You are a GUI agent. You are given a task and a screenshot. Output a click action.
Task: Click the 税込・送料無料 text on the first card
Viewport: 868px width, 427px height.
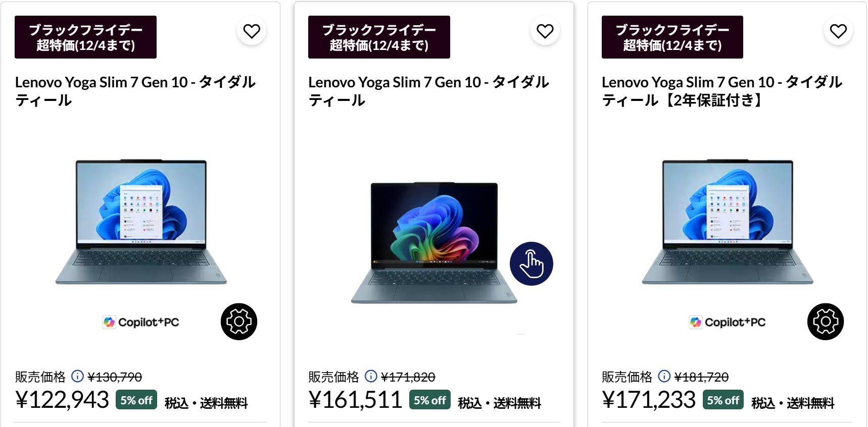[206, 402]
